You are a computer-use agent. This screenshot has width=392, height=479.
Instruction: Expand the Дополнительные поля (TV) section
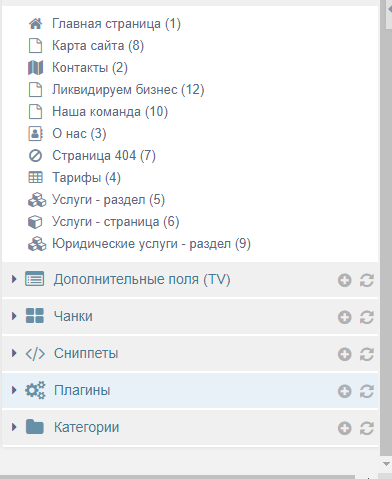click(x=14, y=279)
